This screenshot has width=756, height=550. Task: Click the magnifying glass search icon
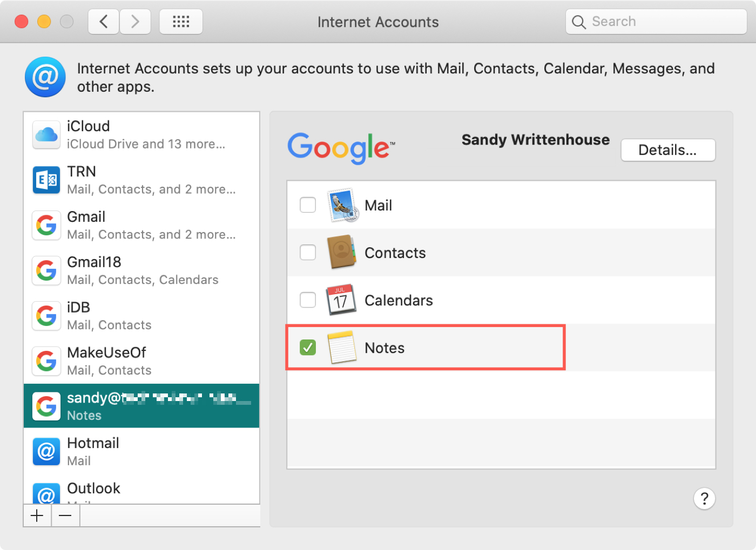[x=578, y=22]
